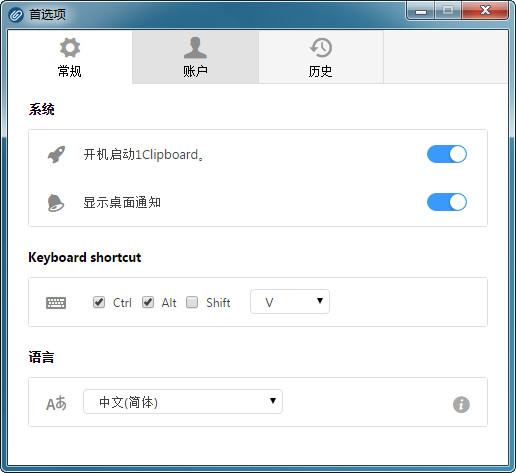Open the 常规 general tab
The height and width of the screenshot is (473, 516).
tap(70, 57)
